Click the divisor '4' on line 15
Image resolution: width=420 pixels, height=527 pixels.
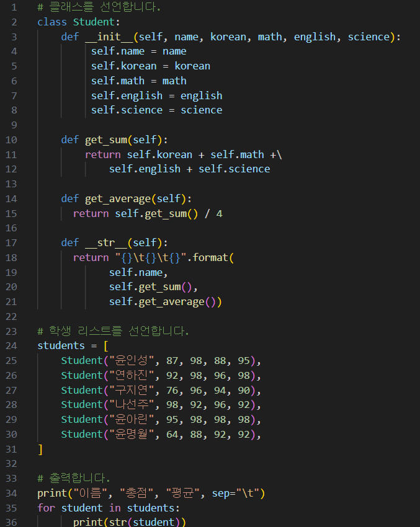click(219, 214)
